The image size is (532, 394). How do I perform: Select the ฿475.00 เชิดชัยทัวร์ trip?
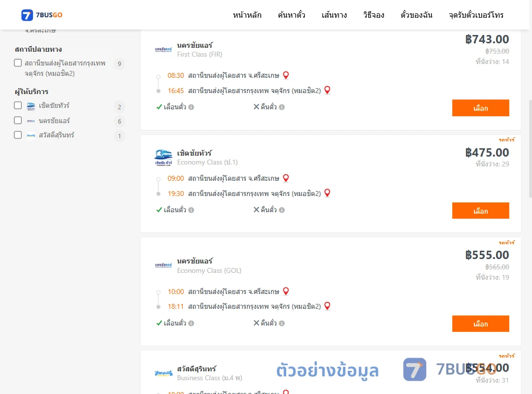pos(480,211)
